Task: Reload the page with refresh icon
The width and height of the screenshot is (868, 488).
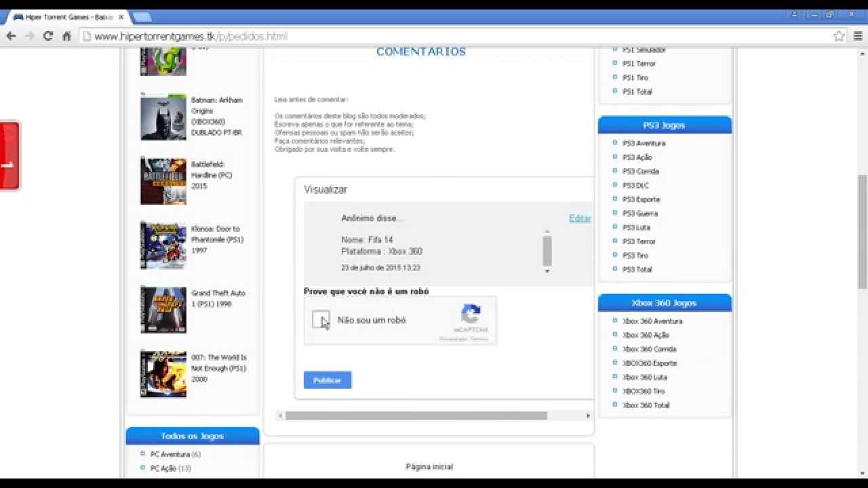Action: [x=48, y=37]
